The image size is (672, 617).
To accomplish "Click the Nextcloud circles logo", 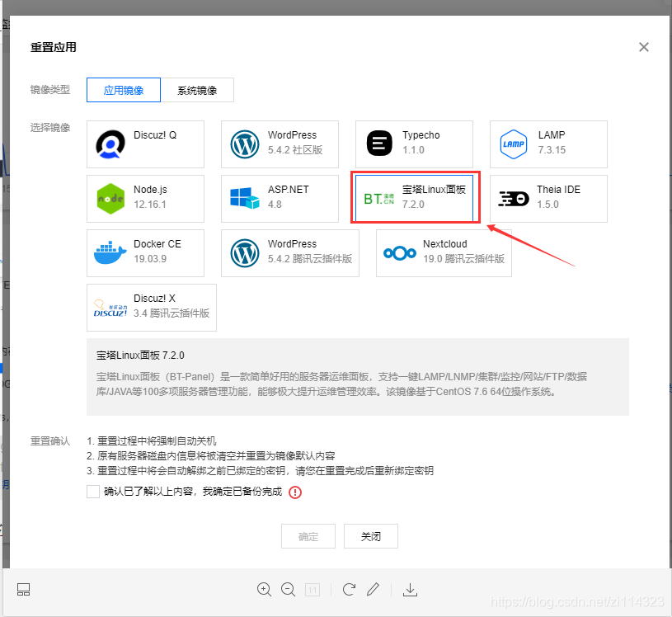I will point(399,252).
